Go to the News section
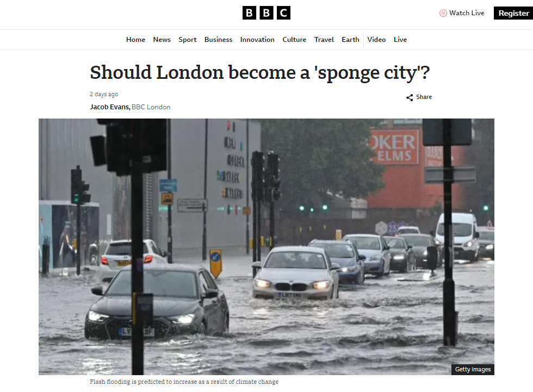This screenshot has width=533, height=392. pyautogui.click(x=162, y=39)
